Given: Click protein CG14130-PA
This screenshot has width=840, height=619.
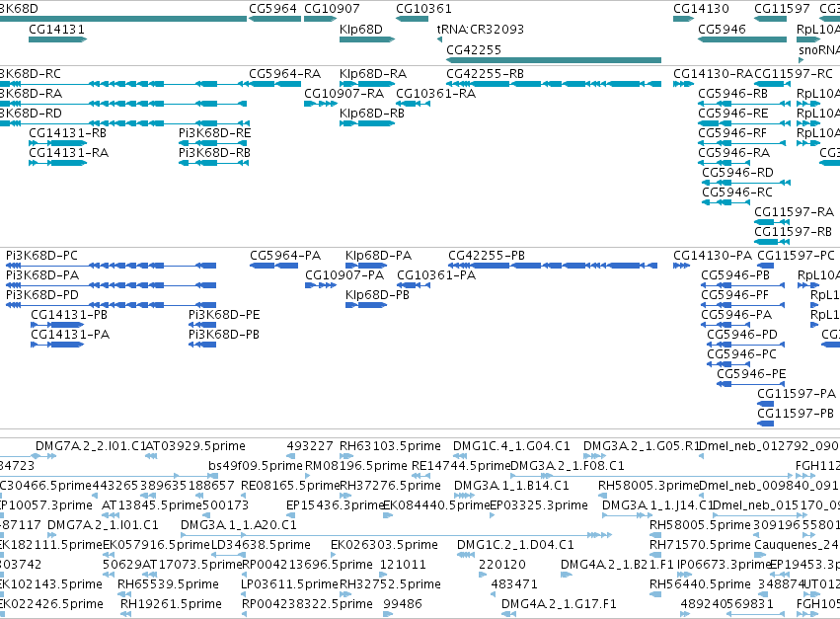Looking at the screenshot, I should point(681,266).
